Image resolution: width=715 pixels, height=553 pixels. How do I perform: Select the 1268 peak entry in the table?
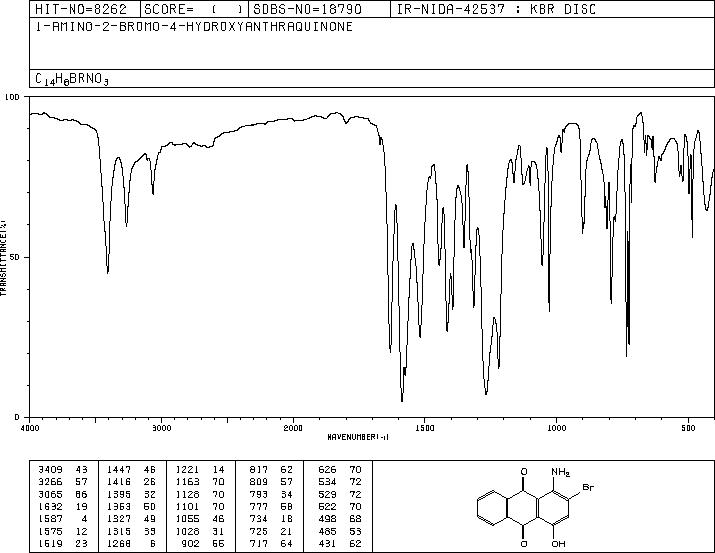[x=131, y=544]
